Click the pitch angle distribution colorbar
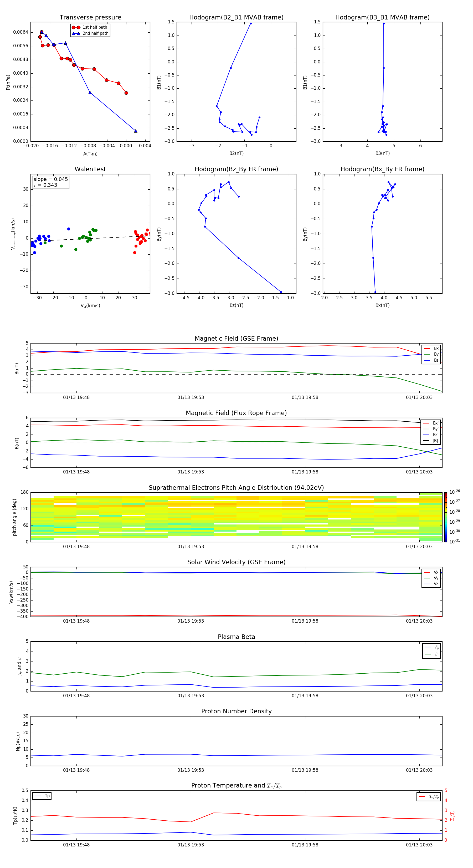473x868 pixels. coord(446,517)
